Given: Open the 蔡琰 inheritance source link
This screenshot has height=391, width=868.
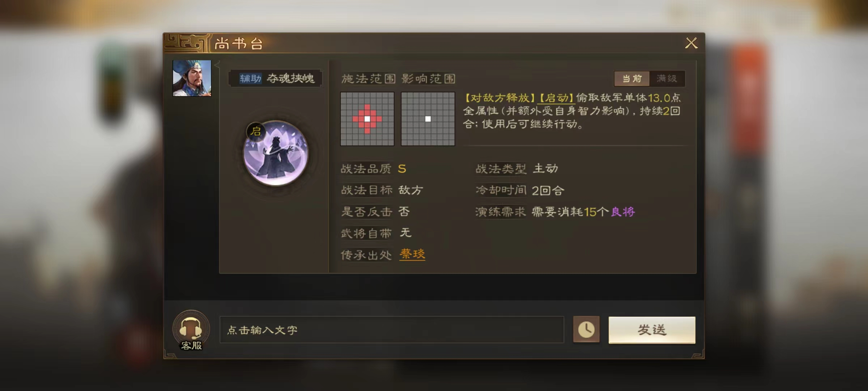Looking at the screenshot, I should pyautogui.click(x=412, y=254).
